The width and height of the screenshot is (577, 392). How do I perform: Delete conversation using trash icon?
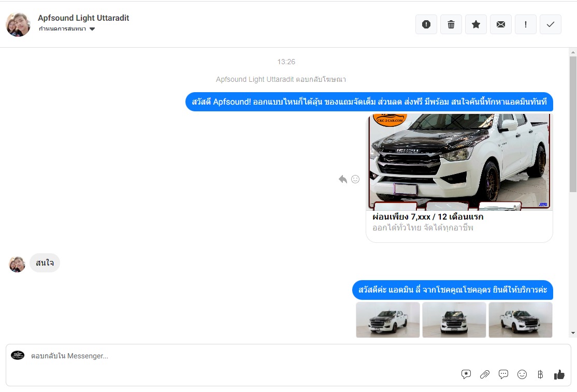(451, 24)
